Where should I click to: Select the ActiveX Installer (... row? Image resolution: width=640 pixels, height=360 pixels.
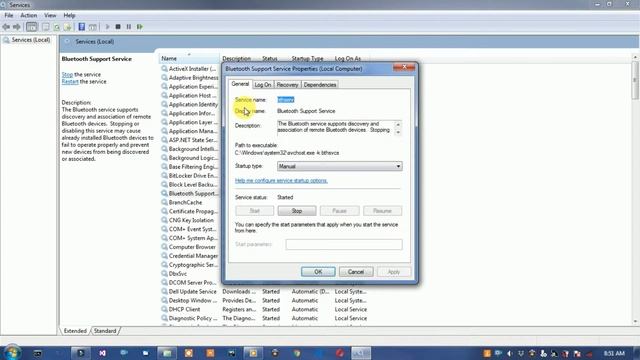point(190,69)
